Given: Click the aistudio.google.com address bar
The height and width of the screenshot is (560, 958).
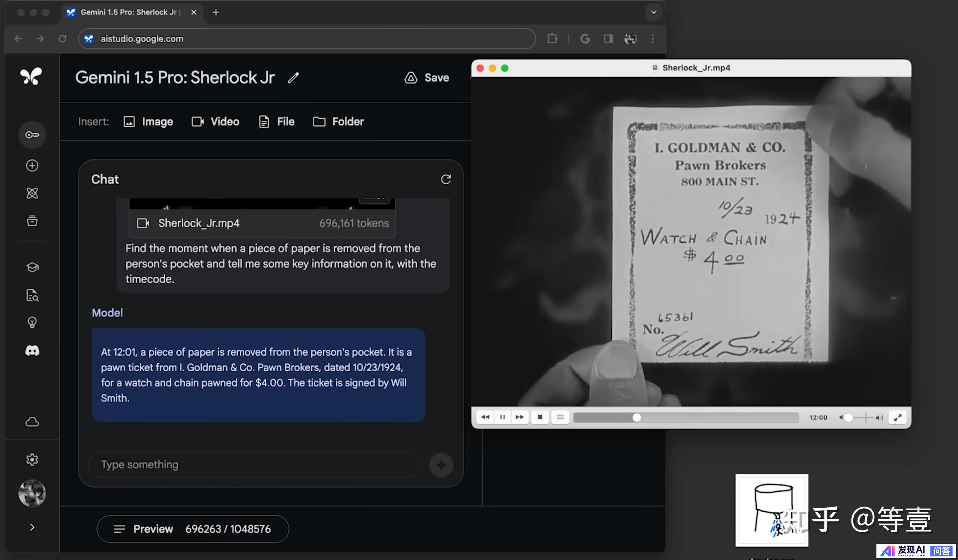Looking at the screenshot, I should pos(307,38).
